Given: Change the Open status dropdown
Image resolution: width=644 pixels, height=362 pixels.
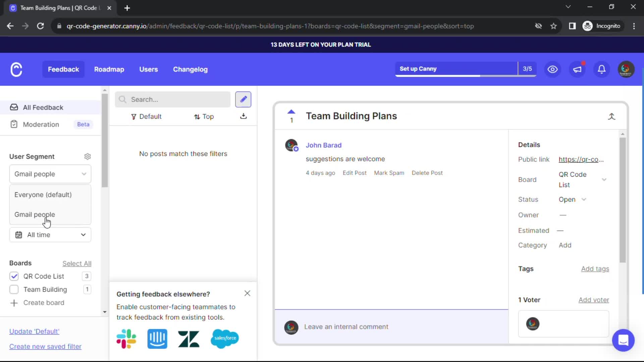Looking at the screenshot, I should 572,199.
